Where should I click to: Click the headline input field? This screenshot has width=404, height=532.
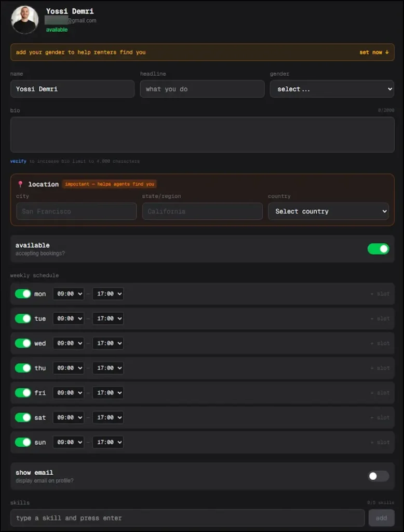202,89
